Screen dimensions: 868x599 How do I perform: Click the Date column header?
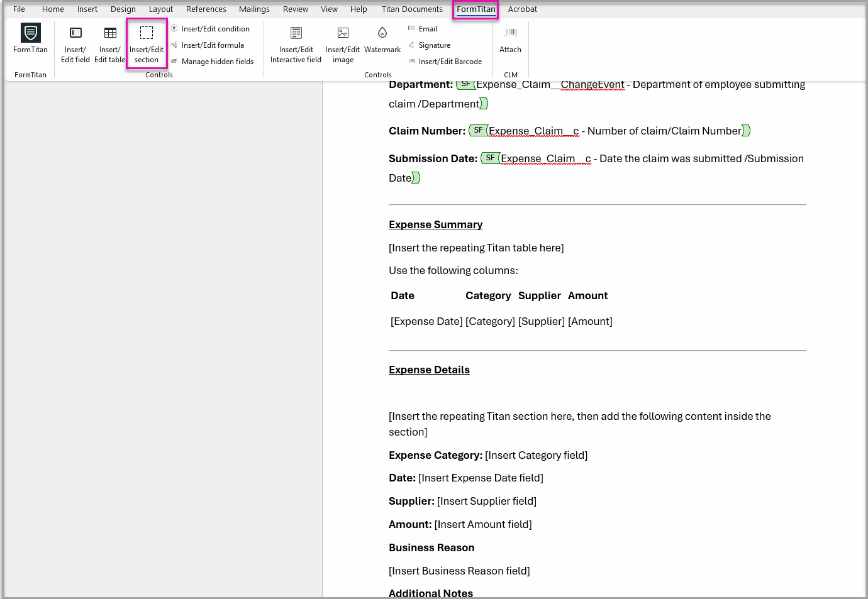(x=403, y=295)
